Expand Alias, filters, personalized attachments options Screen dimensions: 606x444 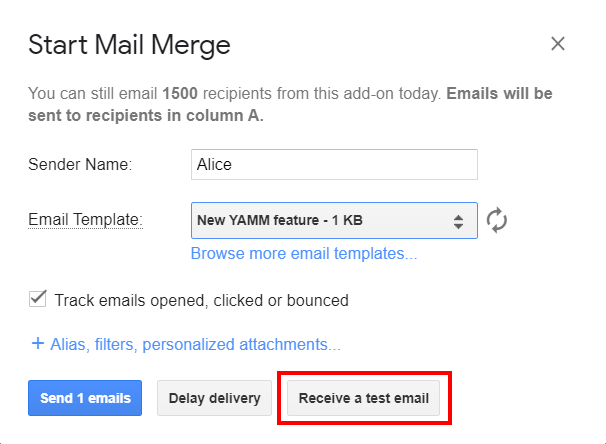[x=195, y=344]
